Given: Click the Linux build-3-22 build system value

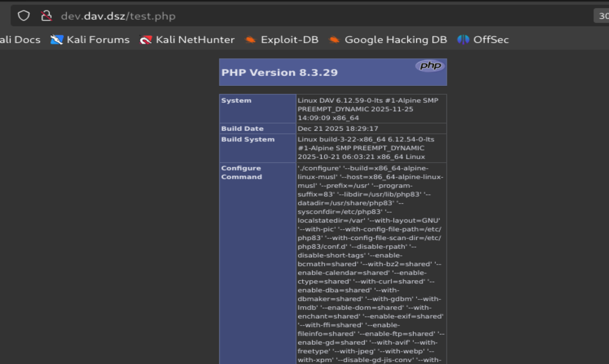Looking at the screenshot, I should click(366, 148).
